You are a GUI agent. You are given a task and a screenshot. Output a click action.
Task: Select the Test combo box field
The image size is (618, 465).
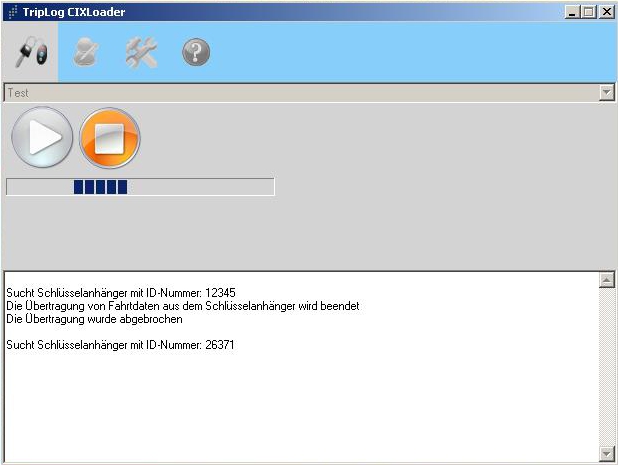(309, 93)
